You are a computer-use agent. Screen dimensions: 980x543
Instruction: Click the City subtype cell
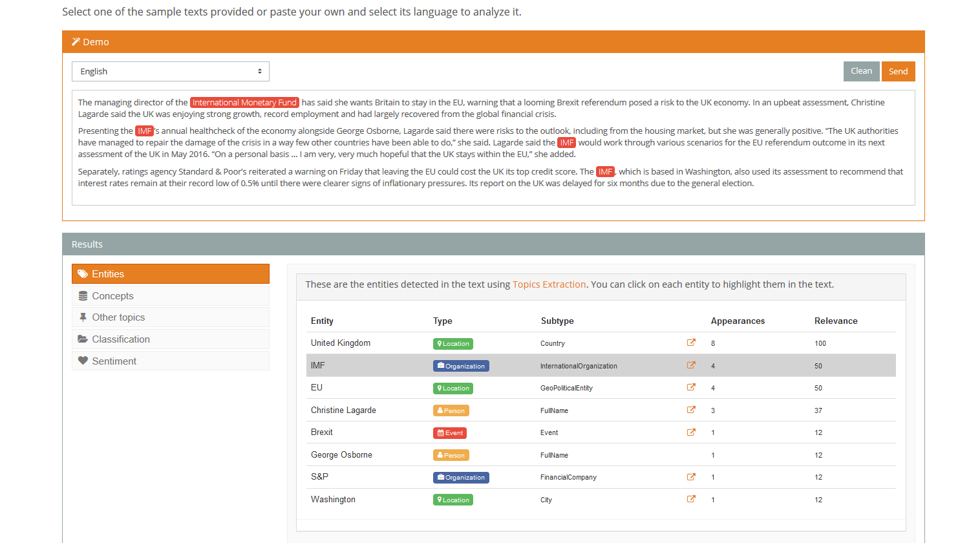546,500
